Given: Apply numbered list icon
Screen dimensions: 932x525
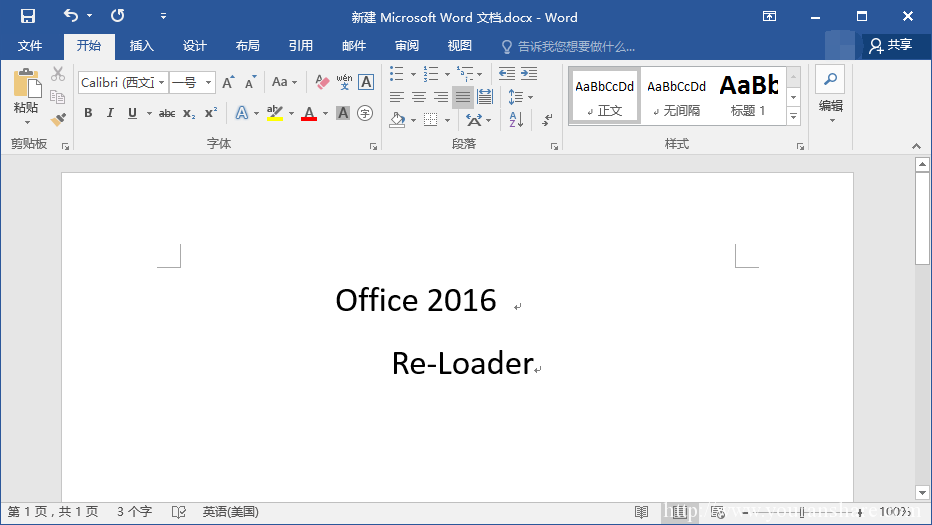Looking at the screenshot, I should tap(431, 74).
